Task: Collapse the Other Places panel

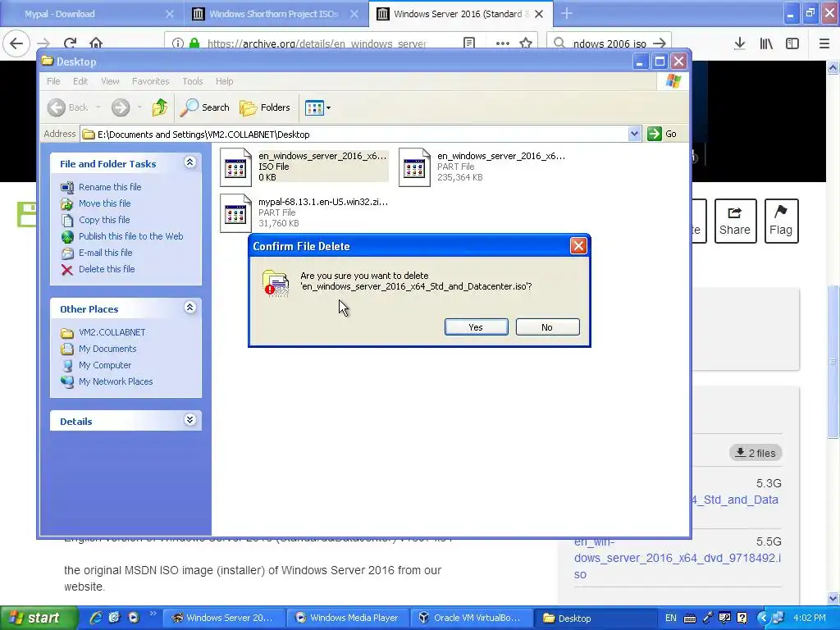Action: click(189, 308)
